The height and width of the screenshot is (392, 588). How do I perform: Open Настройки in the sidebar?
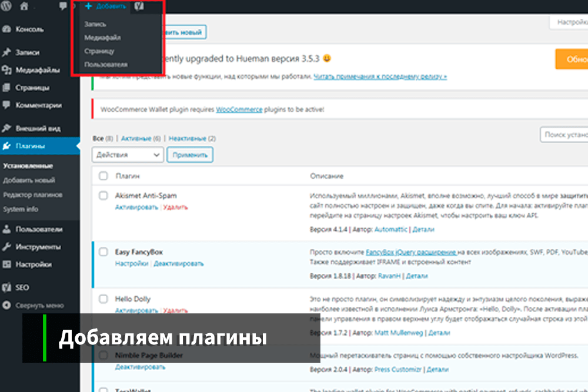pyautogui.click(x=34, y=264)
